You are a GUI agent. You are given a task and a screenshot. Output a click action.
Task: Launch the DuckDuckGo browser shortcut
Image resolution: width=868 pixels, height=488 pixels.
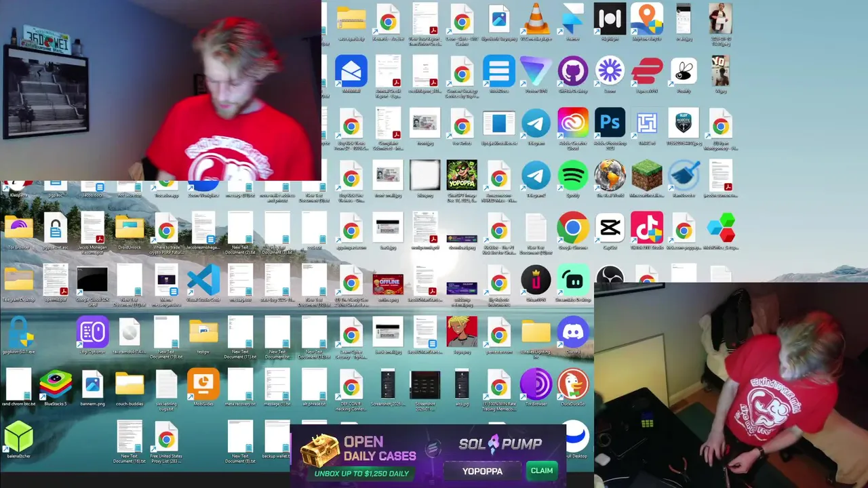tap(573, 385)
